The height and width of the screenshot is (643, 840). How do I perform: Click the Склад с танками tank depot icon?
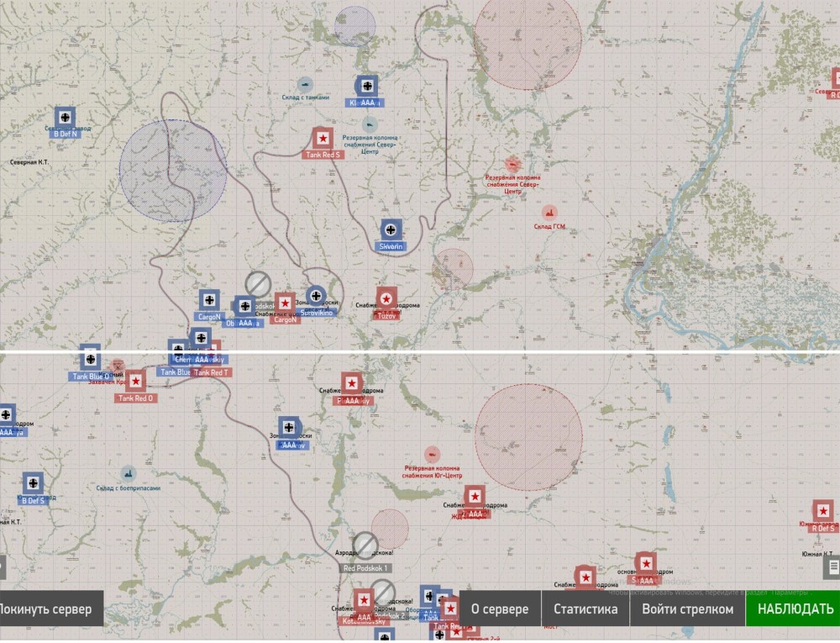click(x=306, y=84)
